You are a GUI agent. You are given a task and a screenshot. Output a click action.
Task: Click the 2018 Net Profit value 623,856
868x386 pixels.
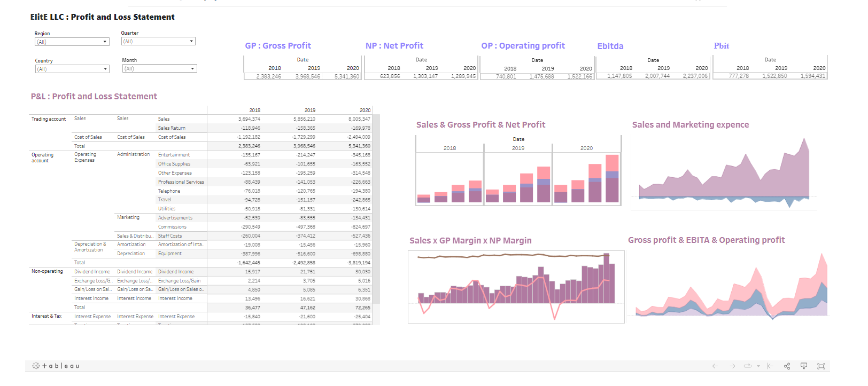[390, 76]
